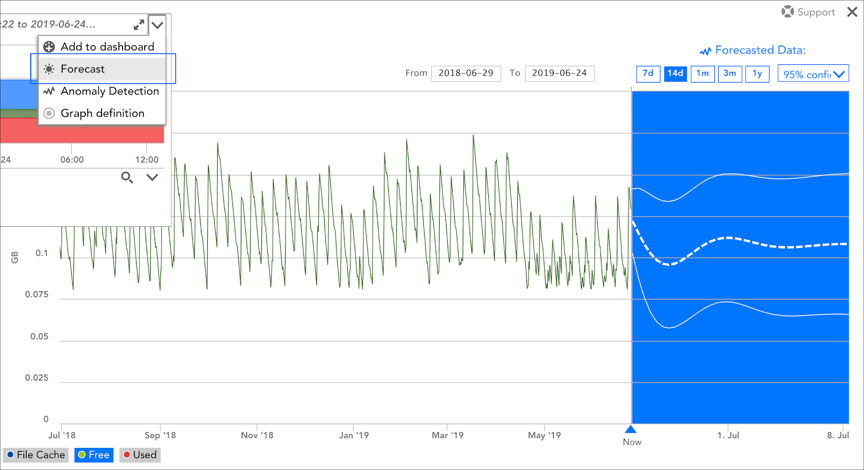Click the magnifier zoom icon below the graph
Screen dimensions: 864x470
coord(127,177)
